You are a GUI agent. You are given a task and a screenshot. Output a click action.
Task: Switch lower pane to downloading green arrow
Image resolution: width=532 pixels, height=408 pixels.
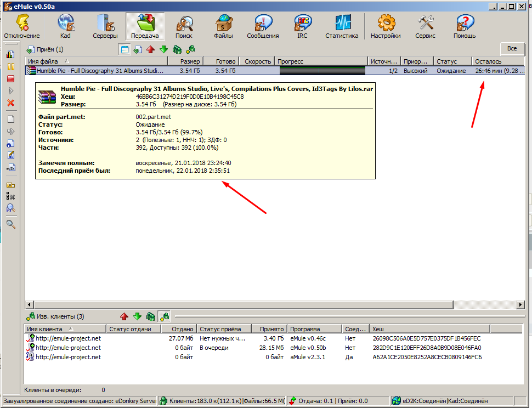138,317
